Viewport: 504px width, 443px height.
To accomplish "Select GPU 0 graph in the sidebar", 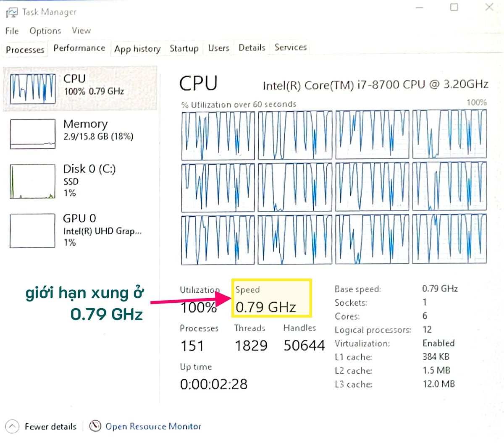I will pos(33,231).
